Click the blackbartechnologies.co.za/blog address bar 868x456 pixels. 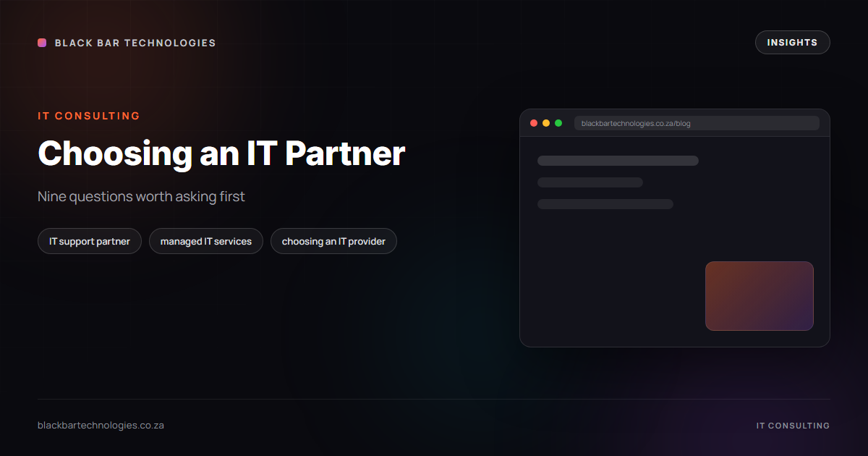(x=697, y=123)
